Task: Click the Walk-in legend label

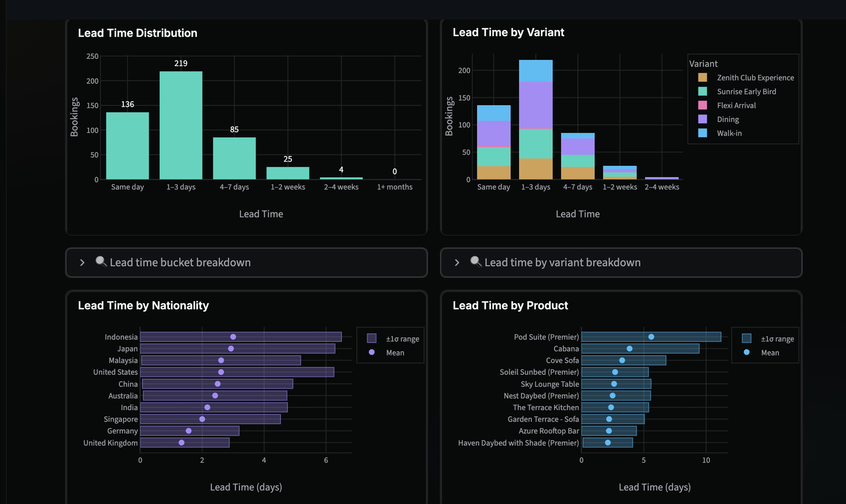Action: pos(729,133)
